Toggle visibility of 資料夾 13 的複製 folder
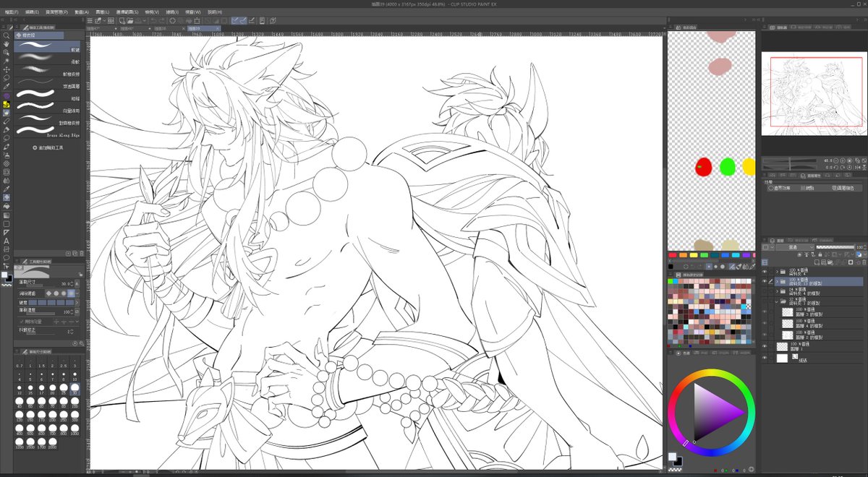The width and height of the screenshot is (868, 477). [x=765, y=282]
